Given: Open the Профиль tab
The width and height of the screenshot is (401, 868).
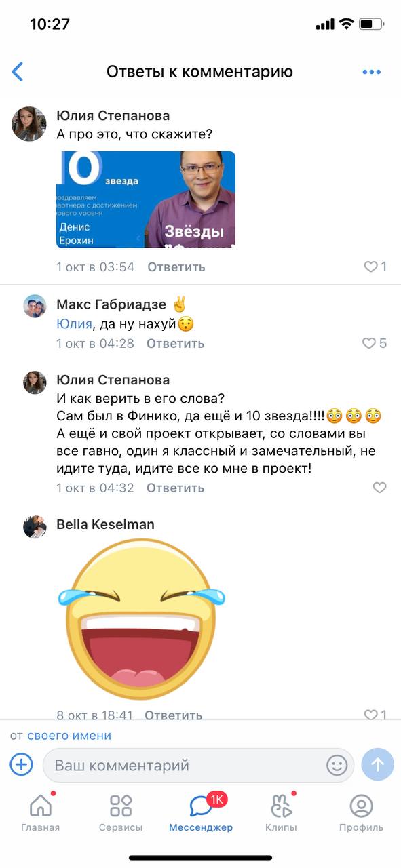Looking at the screenshot, I should (361, 812).
